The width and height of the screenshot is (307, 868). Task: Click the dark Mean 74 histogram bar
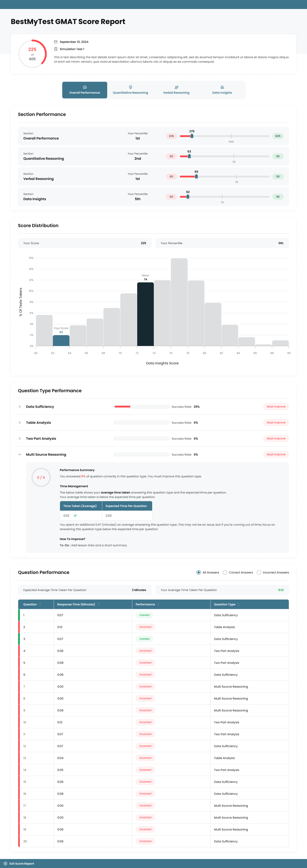145,314
